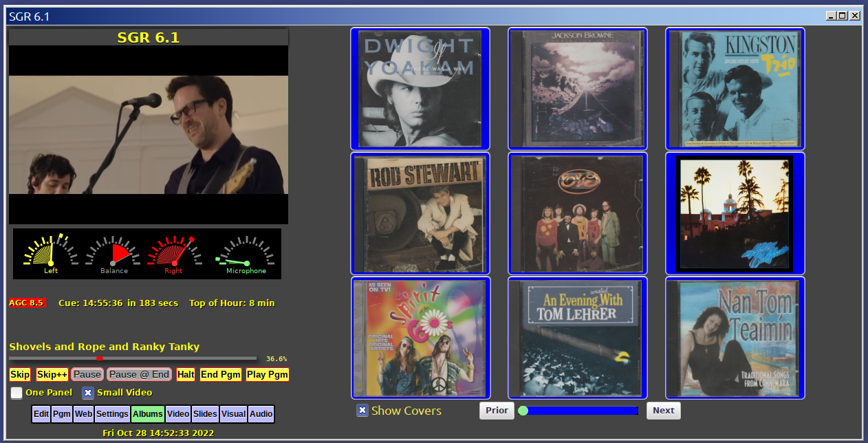Switch to the Video tab

(178, 414)
